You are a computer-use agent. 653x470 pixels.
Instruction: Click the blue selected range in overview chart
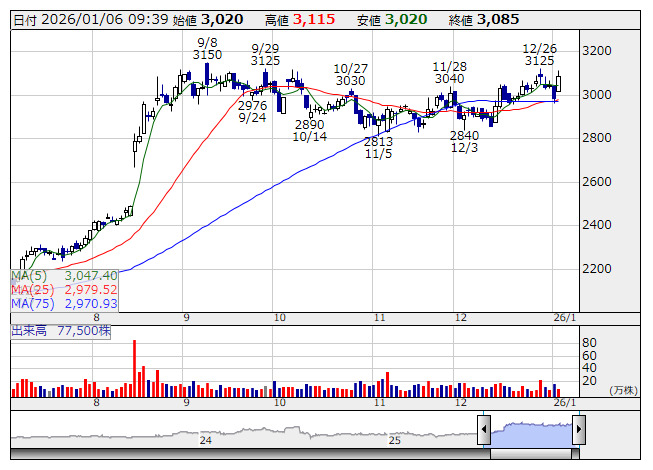(x=531, y=434)
